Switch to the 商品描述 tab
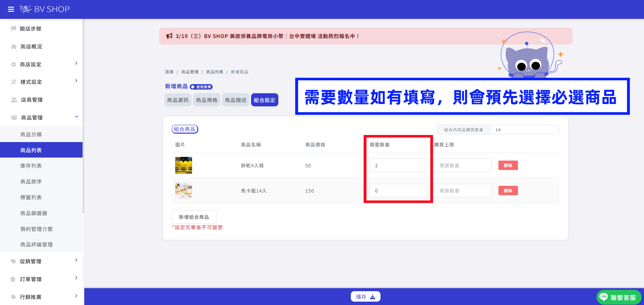644x305 pixels. 236,100
